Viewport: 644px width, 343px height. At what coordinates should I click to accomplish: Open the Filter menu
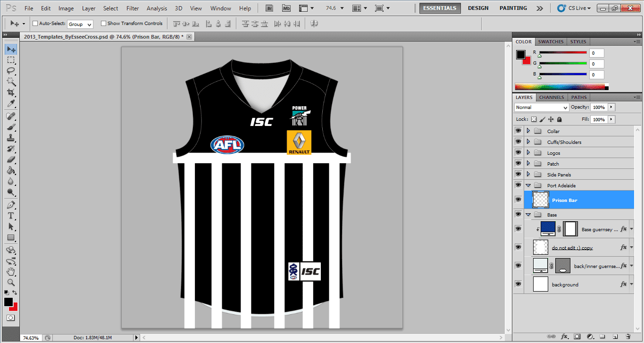pos(133,8)
